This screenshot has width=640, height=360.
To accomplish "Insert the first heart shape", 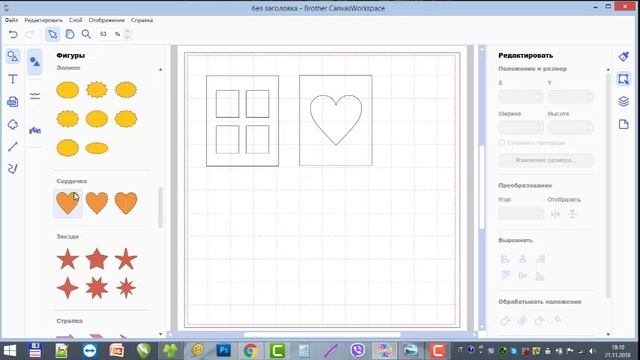I will [68, 203].
